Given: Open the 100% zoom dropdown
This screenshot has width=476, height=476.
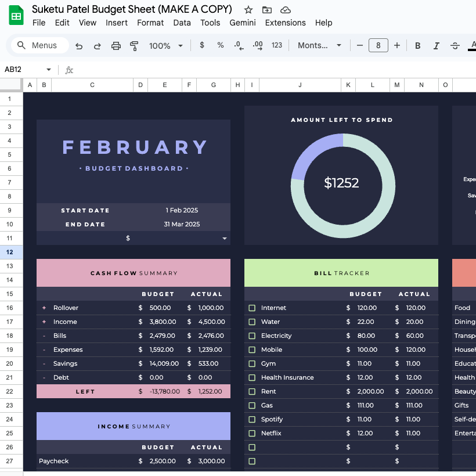Looking at the screenshot, I should 166,46.
